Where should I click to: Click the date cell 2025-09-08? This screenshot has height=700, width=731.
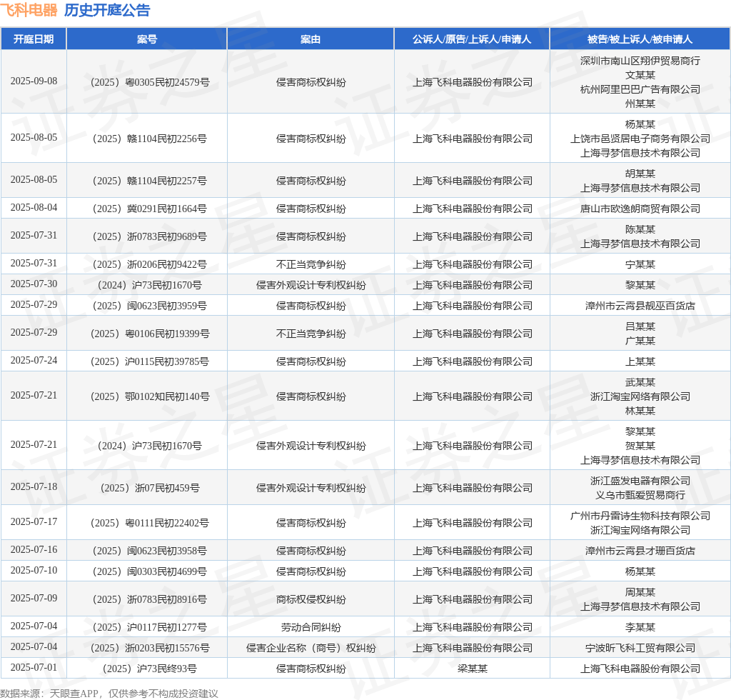coord(34,81)
